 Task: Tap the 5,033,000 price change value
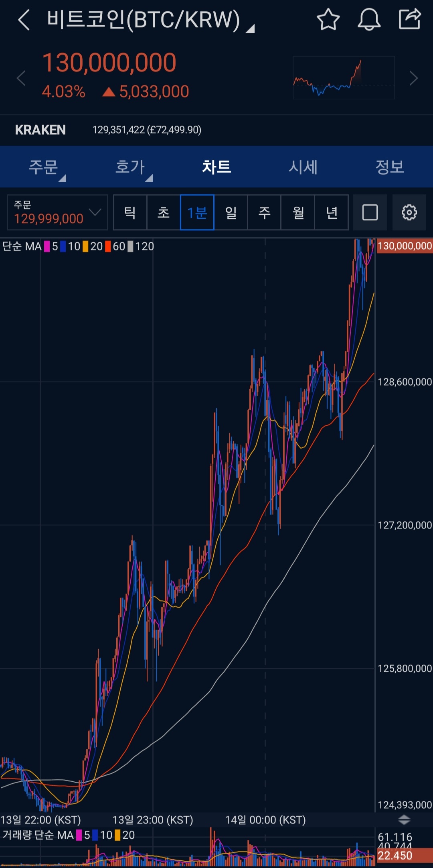pyautogui.click(x=154, y=92)
